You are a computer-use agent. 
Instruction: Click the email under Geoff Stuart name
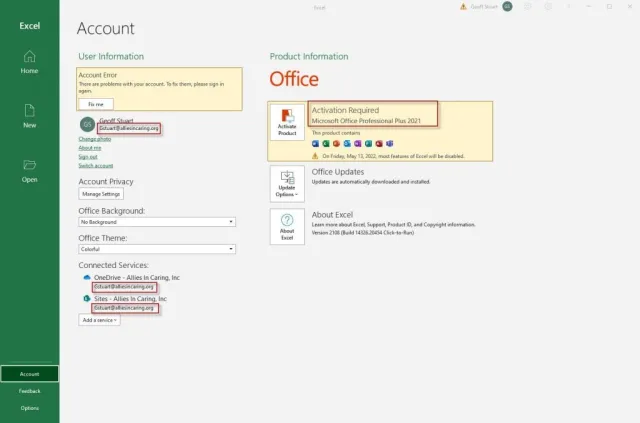(x=129, y=128)
